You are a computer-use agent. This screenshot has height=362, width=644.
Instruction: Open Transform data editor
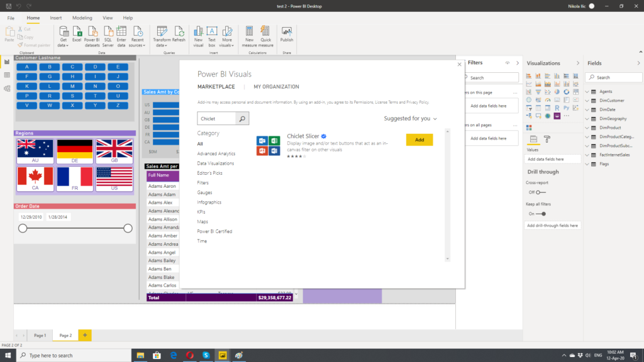tap(162, 36)
